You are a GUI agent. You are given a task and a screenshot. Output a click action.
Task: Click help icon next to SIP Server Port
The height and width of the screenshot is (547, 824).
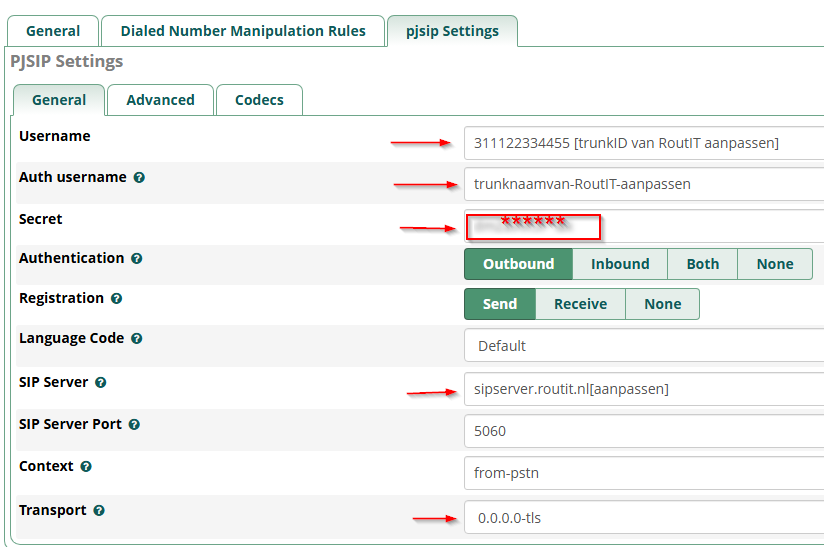pos(134,425)
